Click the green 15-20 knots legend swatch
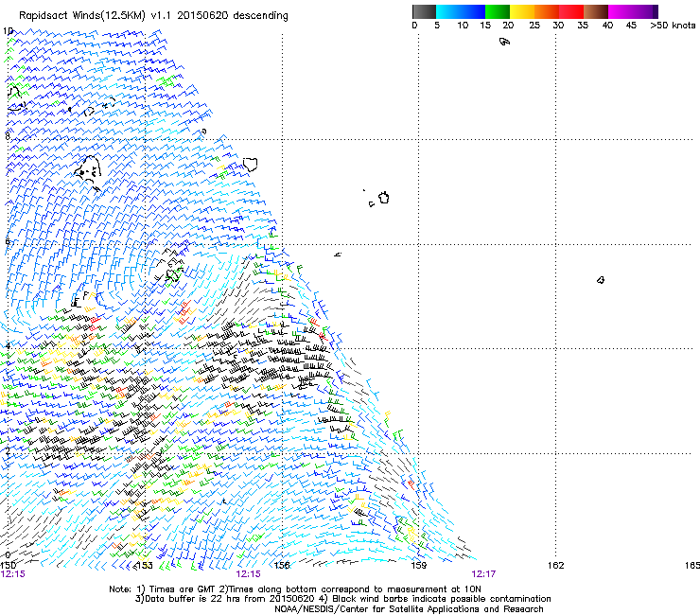700x615 pixels. click(498, 11)
